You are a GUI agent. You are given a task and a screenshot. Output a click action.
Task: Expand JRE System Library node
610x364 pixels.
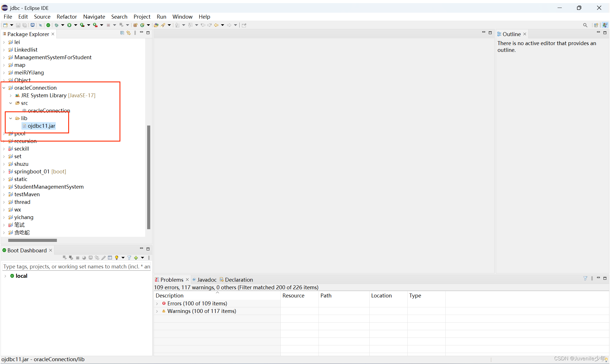pos(11,96)
